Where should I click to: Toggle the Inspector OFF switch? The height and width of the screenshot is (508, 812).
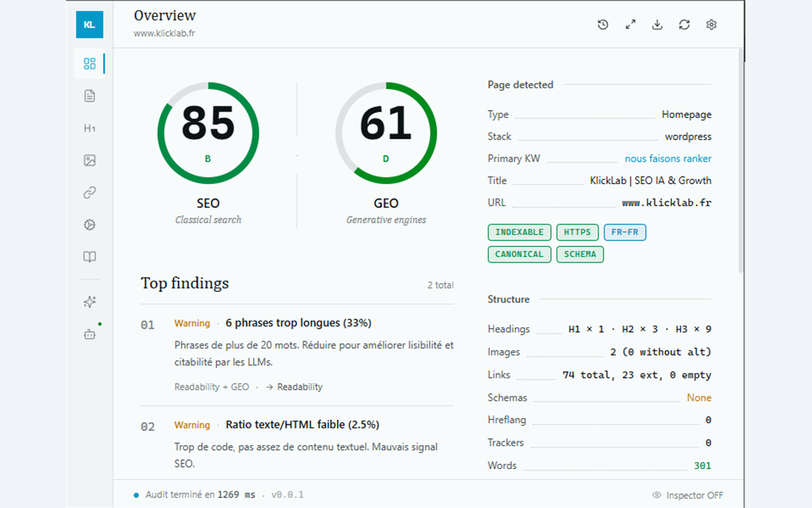688,495
